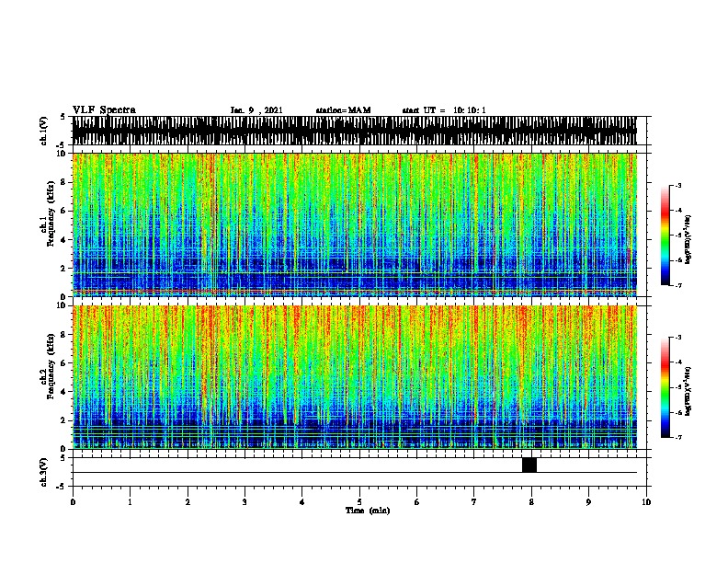Click the ch.1(V) waveform strip at top
728x563 pixels.
355,131
